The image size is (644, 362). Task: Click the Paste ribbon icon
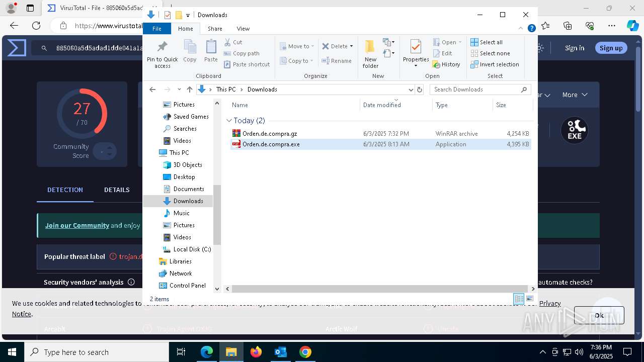[x=211, y=51]
